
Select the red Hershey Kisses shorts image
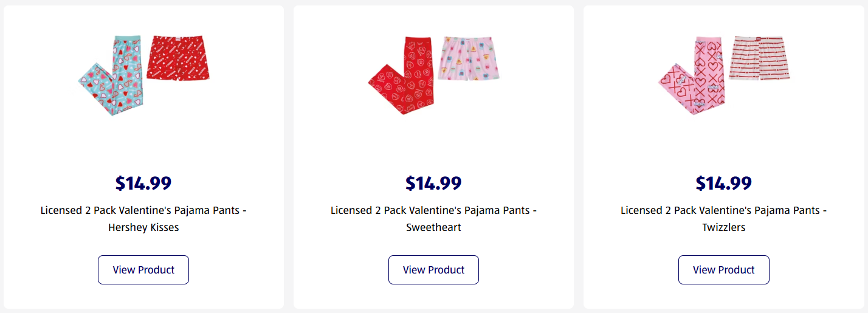180,58
